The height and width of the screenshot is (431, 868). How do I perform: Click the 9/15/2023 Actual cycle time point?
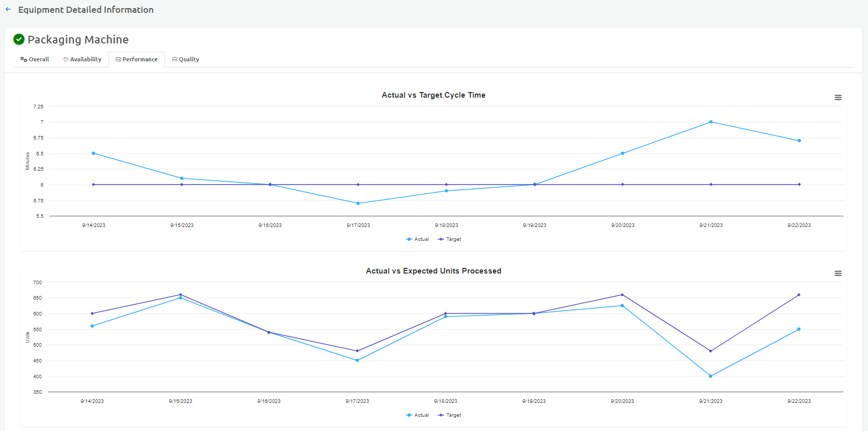[181, 178]
